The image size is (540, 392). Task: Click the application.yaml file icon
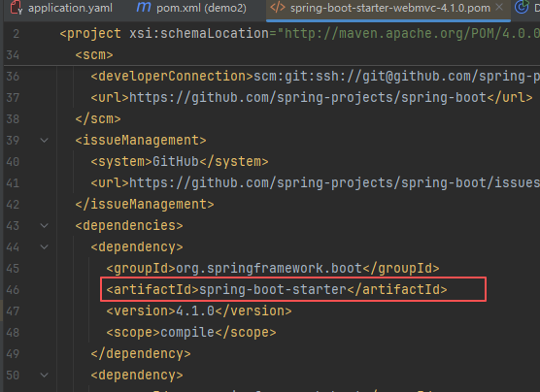(16, 7)
